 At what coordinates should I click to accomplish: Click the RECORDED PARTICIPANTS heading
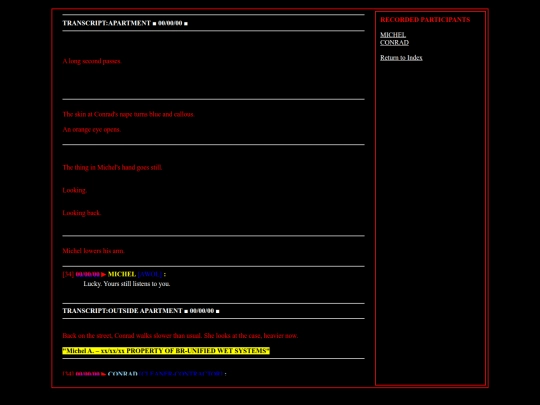click(425, 20)
